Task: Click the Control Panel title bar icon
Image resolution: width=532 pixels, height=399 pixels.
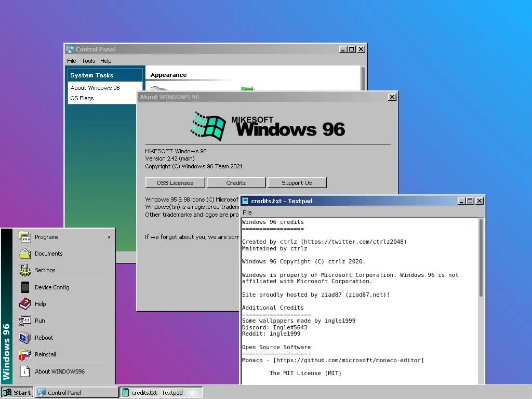Action: tap(70, 49)
